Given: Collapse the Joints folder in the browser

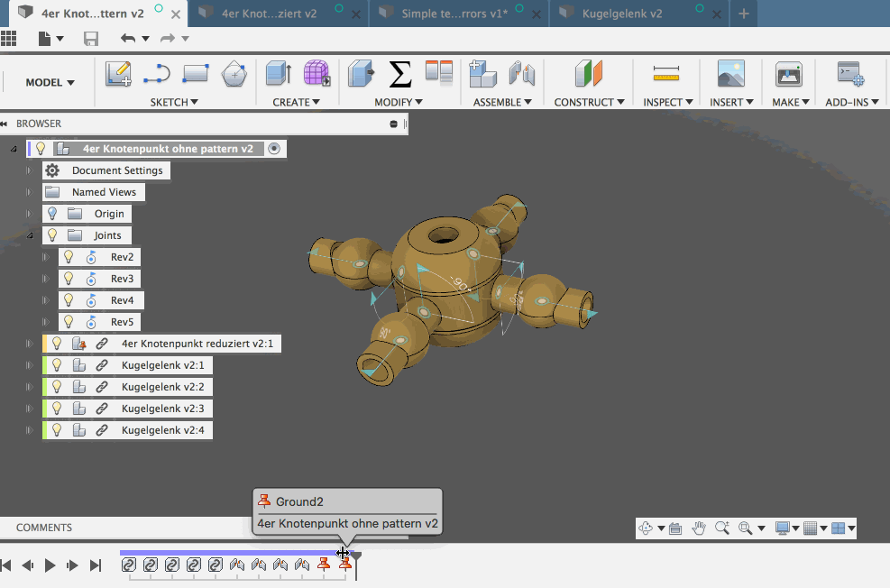Looking at the screenshot, I should click(31, 234).
